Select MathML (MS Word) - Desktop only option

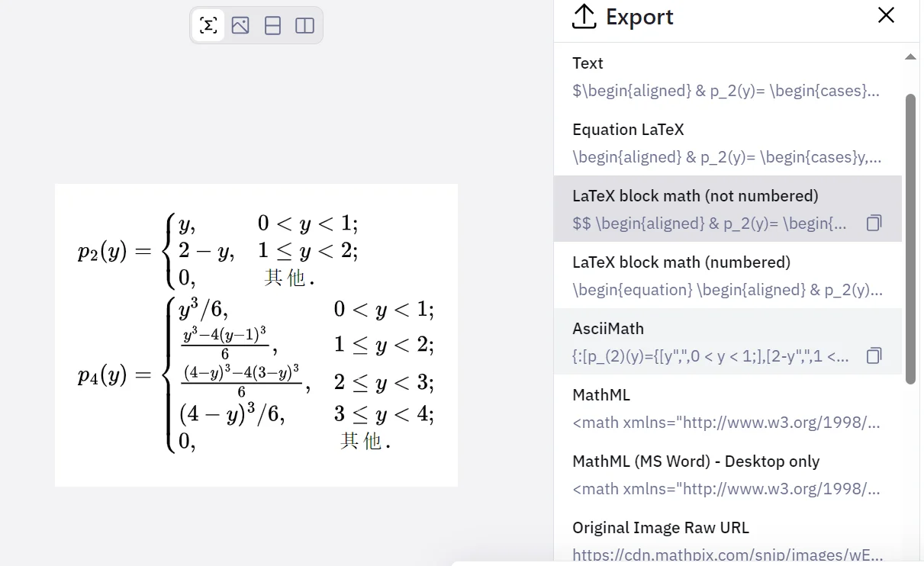pyautogui.click(x=728, y=474)
